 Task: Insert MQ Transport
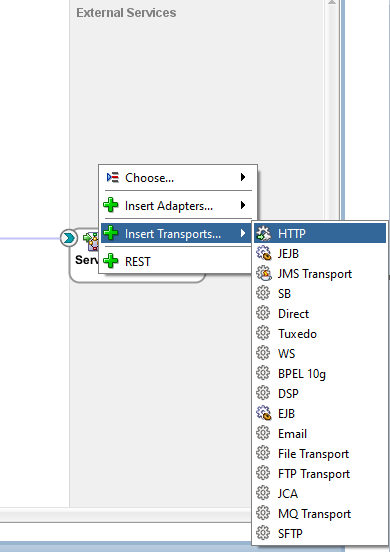pyautogui.click(x=320, y=514)
